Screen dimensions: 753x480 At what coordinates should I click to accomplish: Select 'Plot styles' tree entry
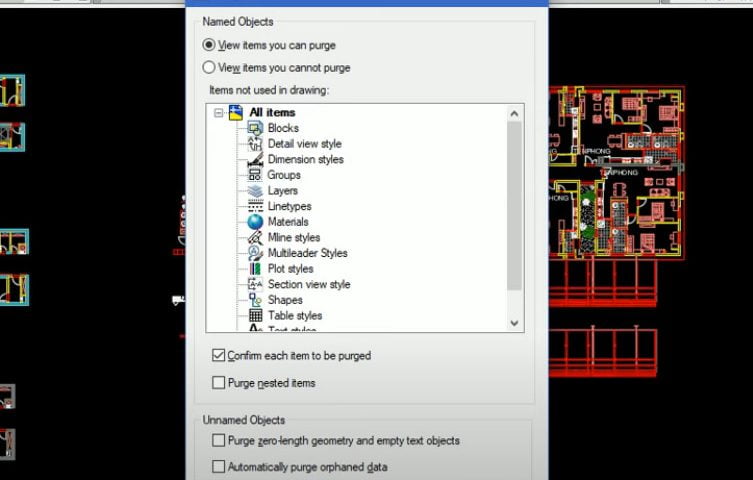click(290, 269)
